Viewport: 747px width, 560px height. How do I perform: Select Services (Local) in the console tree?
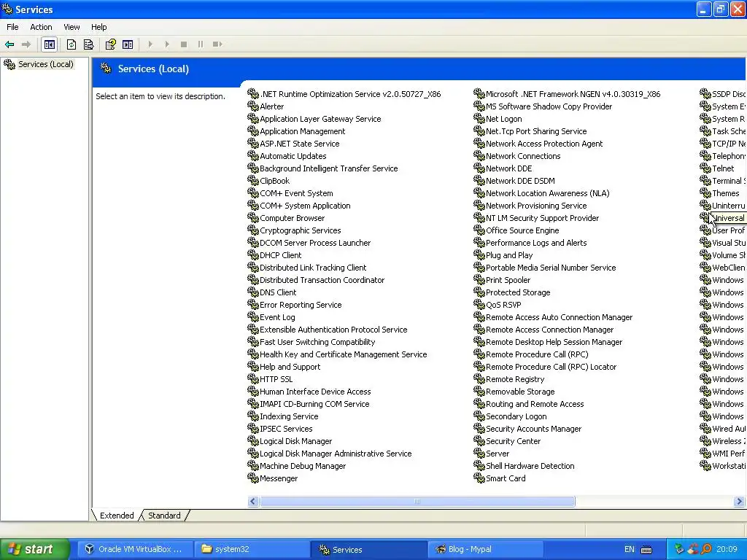point(46,64)
